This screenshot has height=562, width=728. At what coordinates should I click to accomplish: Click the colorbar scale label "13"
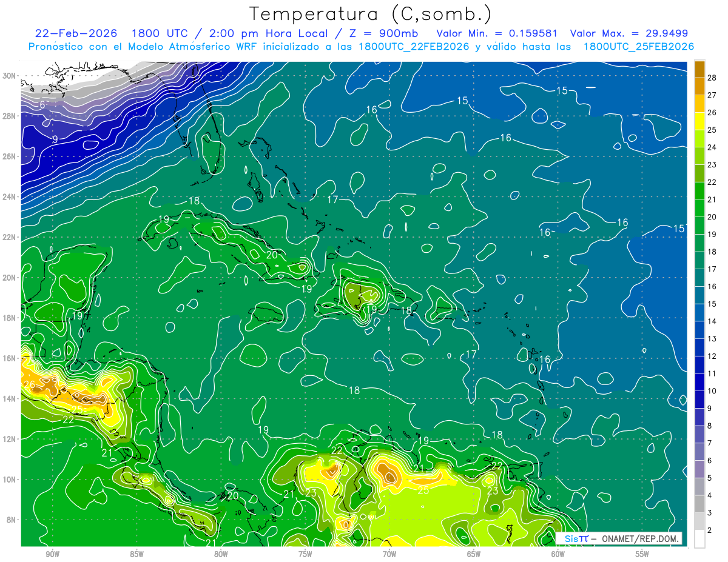click(712, 338)
